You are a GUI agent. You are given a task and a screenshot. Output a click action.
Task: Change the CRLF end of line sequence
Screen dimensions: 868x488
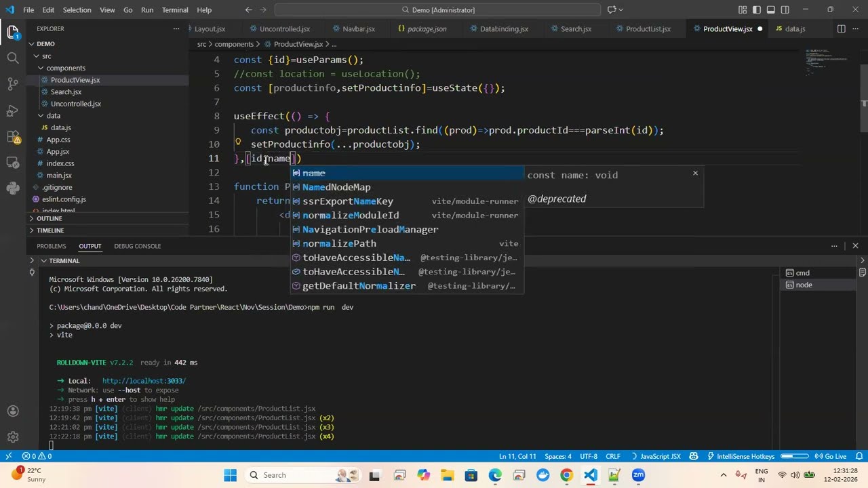pos(613,456)
